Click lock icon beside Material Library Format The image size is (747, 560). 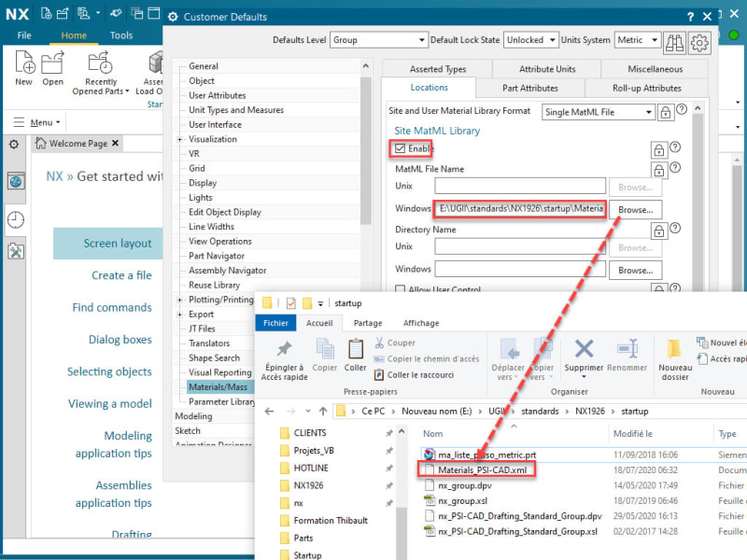[666, 112]
